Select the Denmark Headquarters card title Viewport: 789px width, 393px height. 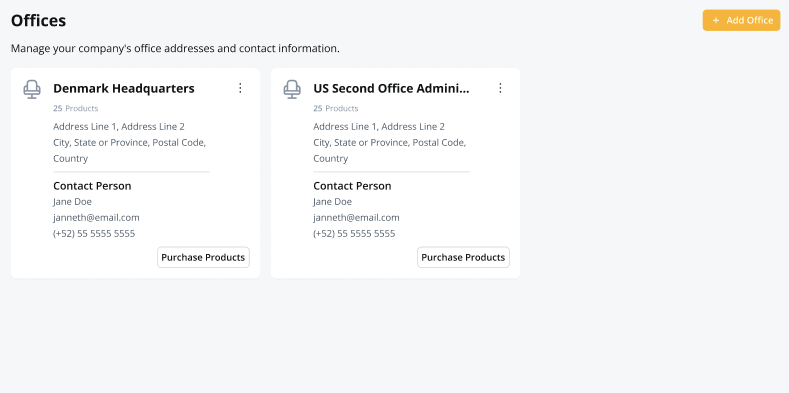coord(124,89)
